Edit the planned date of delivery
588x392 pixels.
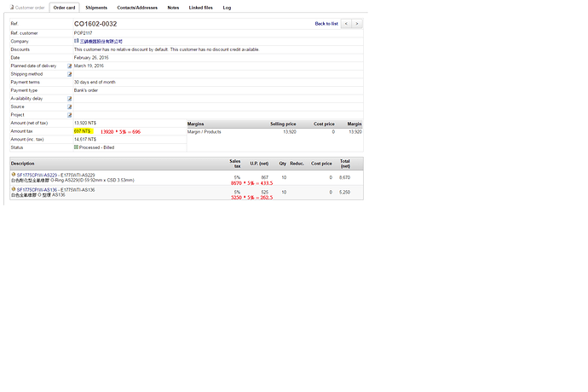[x=70, y=66]
